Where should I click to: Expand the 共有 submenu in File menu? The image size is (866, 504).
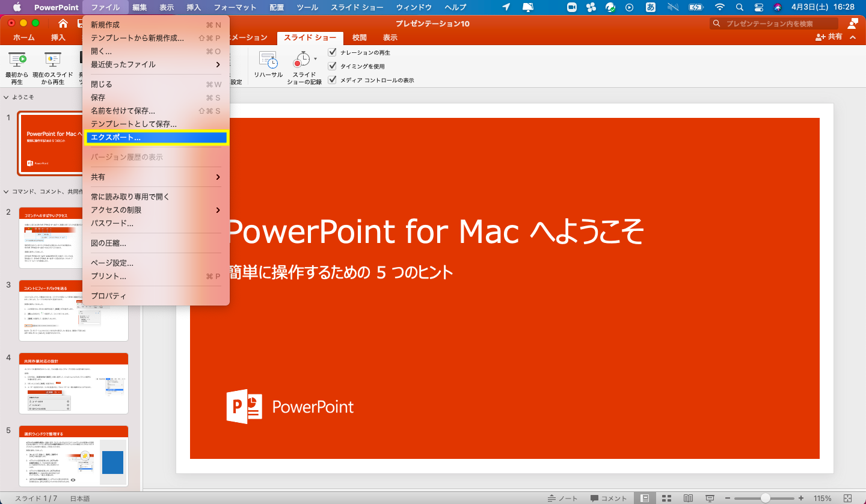pos(156,177)
